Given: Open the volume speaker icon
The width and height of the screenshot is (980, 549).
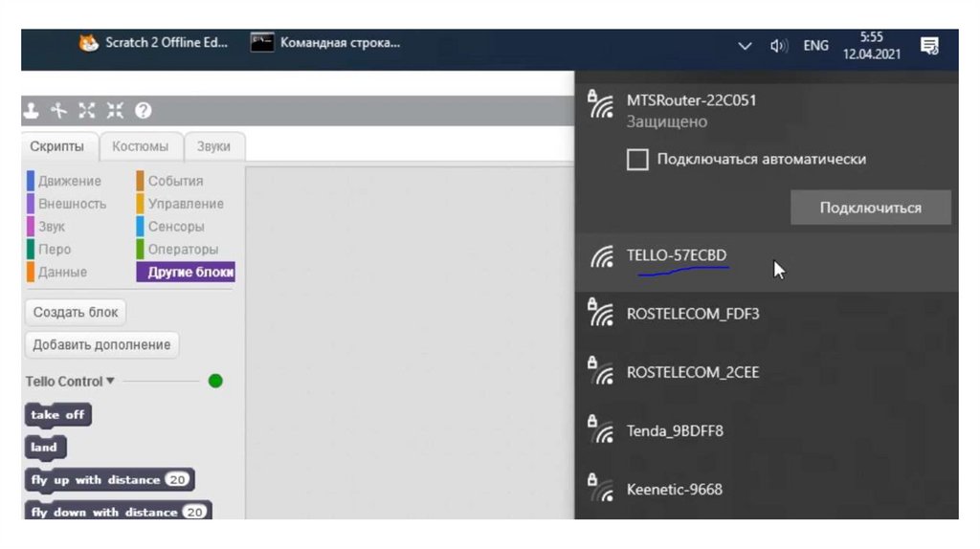Looking at the screenshot, I should [778, 46].
